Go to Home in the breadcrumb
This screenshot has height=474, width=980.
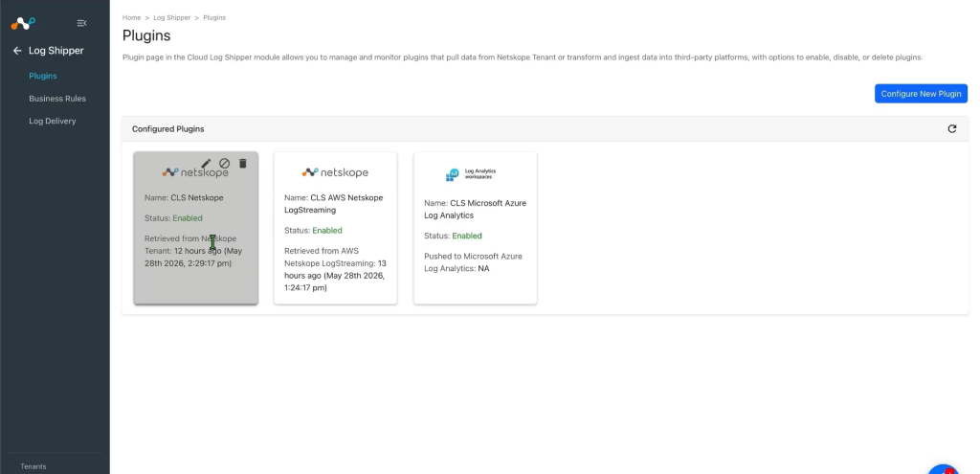pyautogui.click(x=131, y=17)
